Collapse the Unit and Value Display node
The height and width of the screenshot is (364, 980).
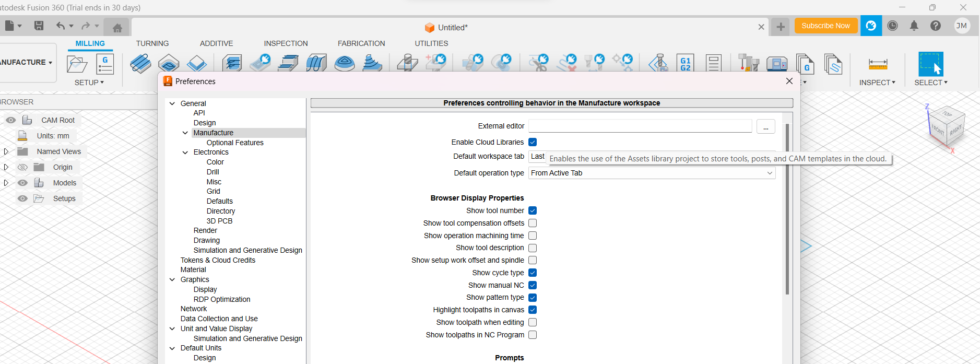pos(172,328)
